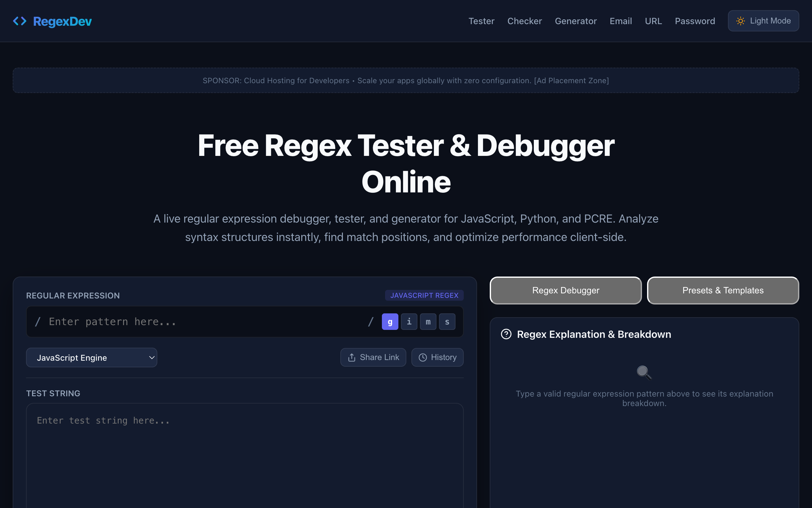Image resolution: width=812 pixels, height=508 pixels.
Task: Switch to the Regex Debugger tab
Action: click(x=566, y=290)
